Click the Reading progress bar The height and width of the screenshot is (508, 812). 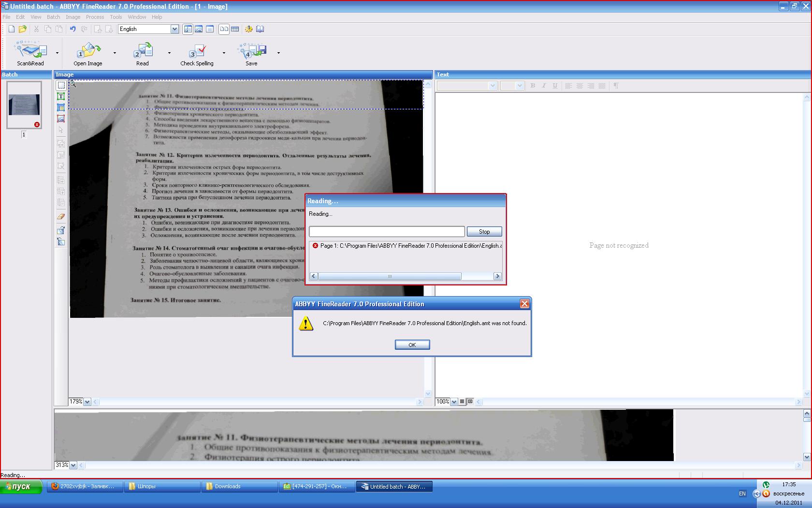coord(387,232)
